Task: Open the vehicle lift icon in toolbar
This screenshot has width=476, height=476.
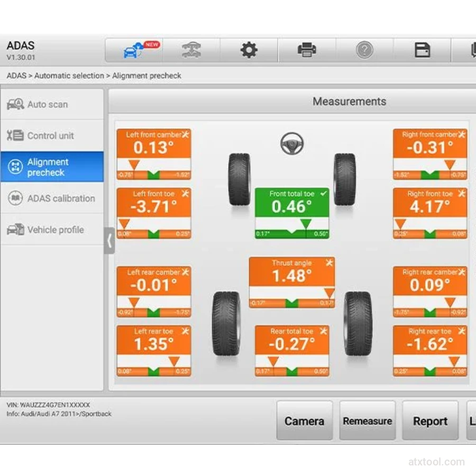Action: (191, 51)
